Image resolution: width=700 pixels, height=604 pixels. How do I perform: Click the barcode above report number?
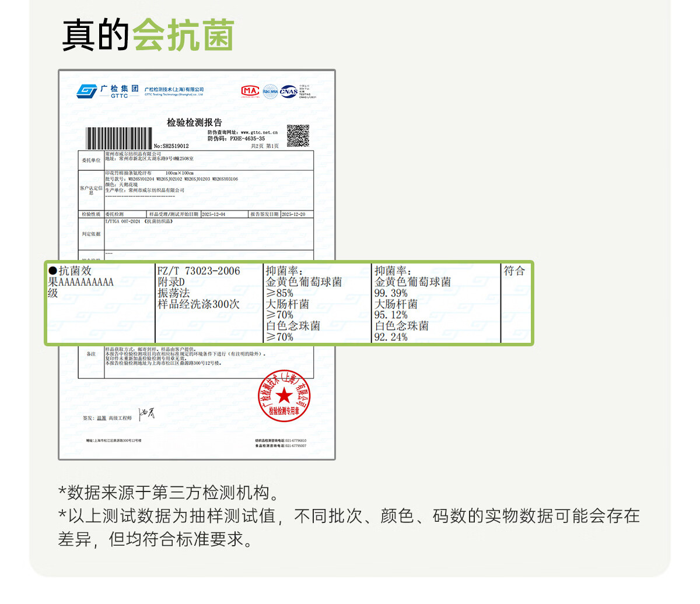pos(119,138)
